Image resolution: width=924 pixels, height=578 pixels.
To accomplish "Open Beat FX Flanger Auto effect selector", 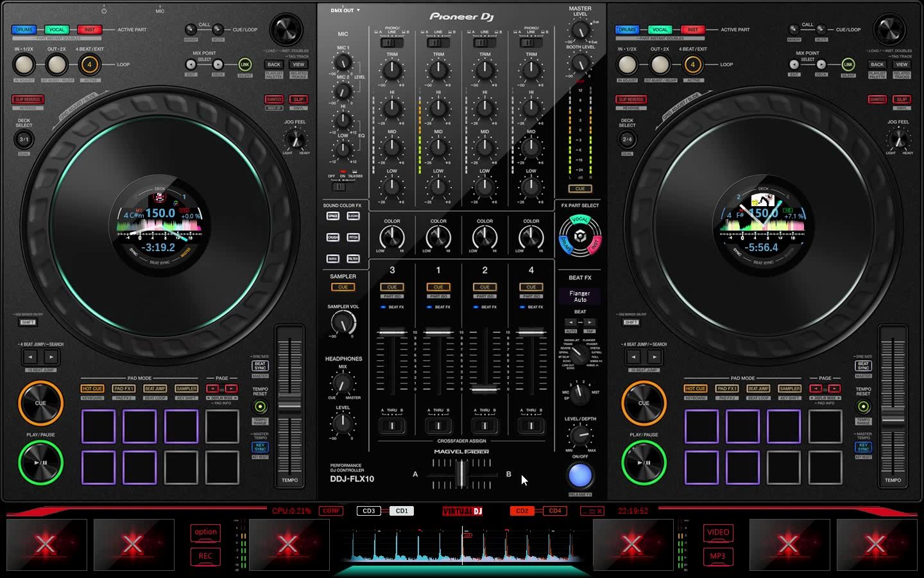I will click(580, 296).
